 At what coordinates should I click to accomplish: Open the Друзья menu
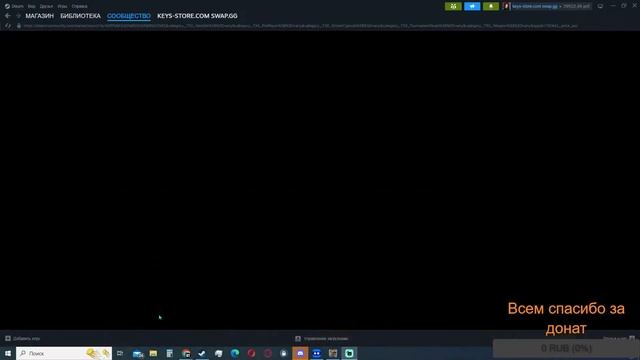[46, 6]
